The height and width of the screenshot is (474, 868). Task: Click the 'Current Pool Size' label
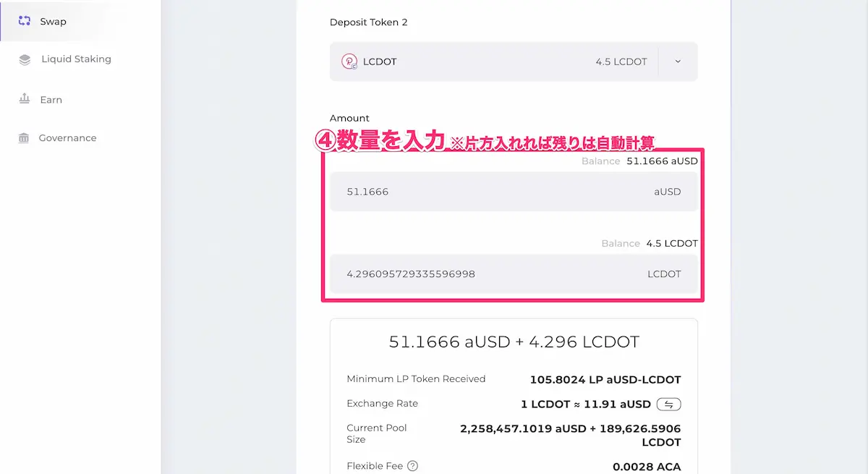point(377,433)
